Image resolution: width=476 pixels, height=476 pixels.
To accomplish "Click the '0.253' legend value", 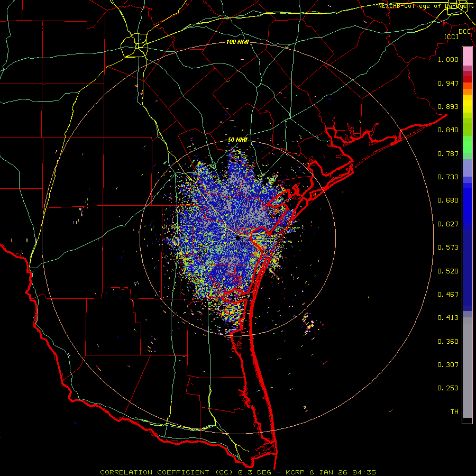I will click(x=448, y=388).
